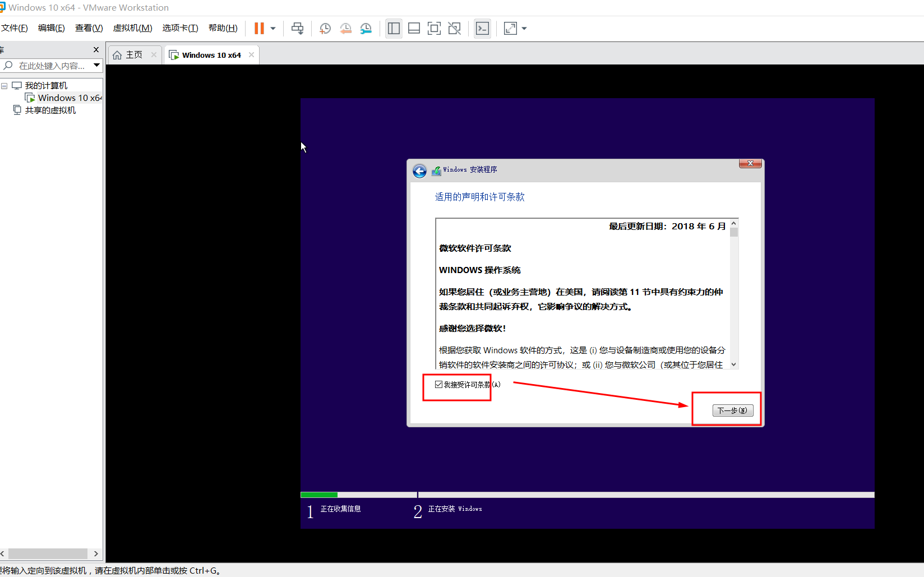This screenshot has height=577, width=924.
Task: Toggle the 我接受许可条款 checkbox
Action: (x=439, y=385)
